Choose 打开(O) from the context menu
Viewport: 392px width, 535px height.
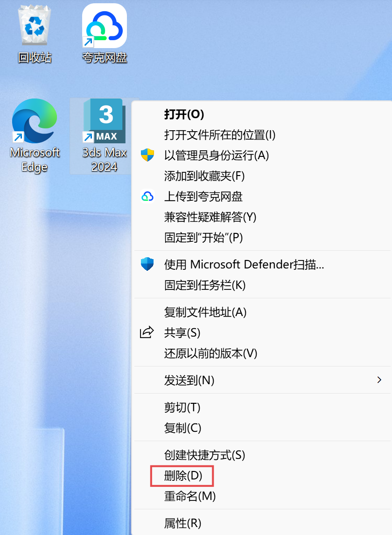[x=184, y=114]
